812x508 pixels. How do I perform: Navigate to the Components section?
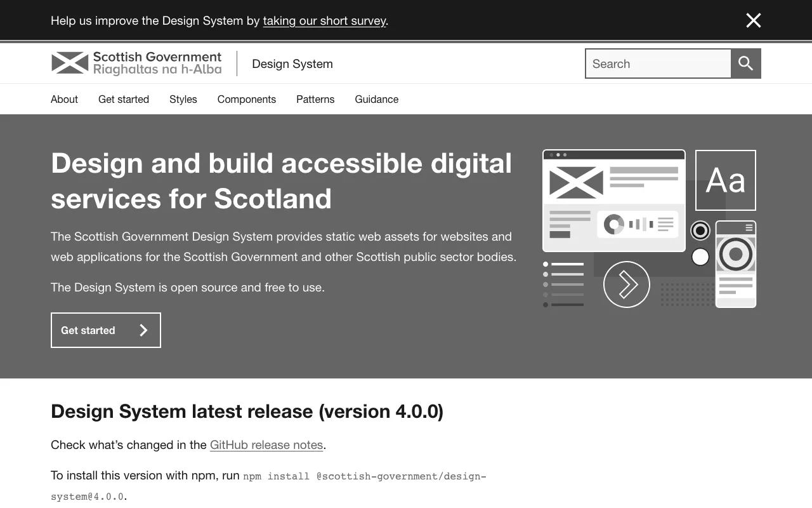click(x=247, y=99)
